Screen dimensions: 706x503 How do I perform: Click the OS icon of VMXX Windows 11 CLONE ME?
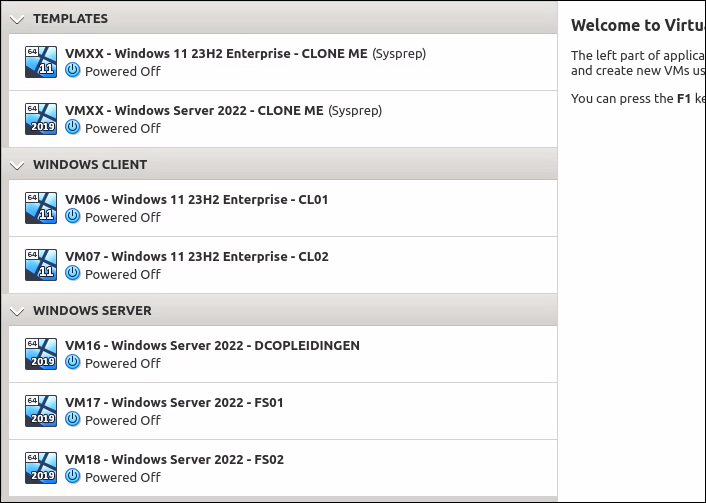tap(41, 62)
